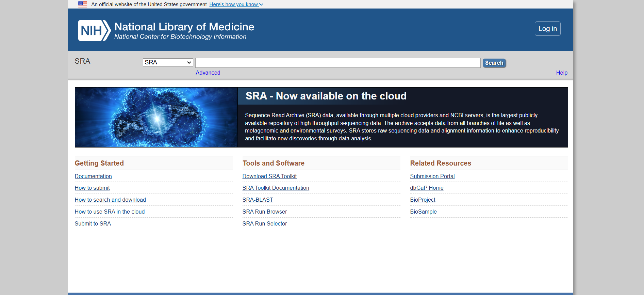The height and width of the screenshot is (295, 644).
Task: Click the NIH logo icon
Action: (95, 30)
